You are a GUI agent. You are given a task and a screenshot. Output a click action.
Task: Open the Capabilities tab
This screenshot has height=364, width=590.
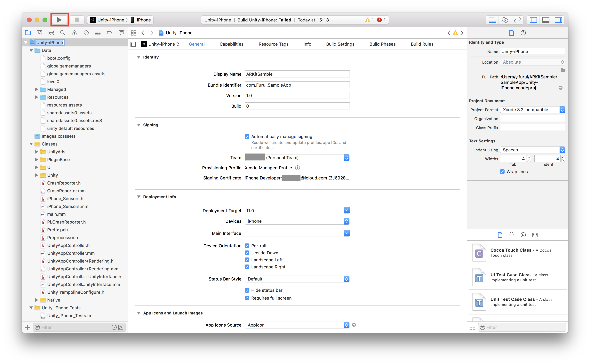[231, 44]
